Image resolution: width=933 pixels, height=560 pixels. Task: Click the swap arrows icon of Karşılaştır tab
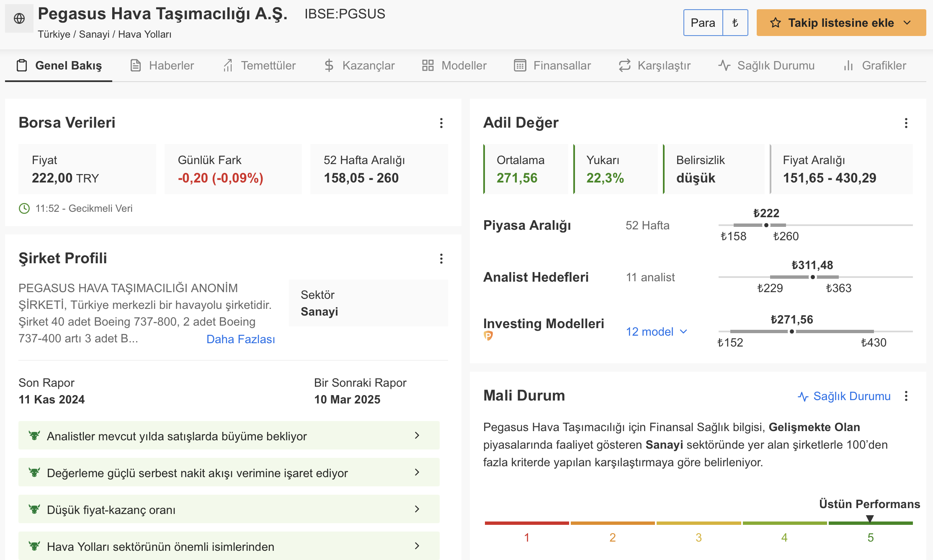[x=625, y=65]
